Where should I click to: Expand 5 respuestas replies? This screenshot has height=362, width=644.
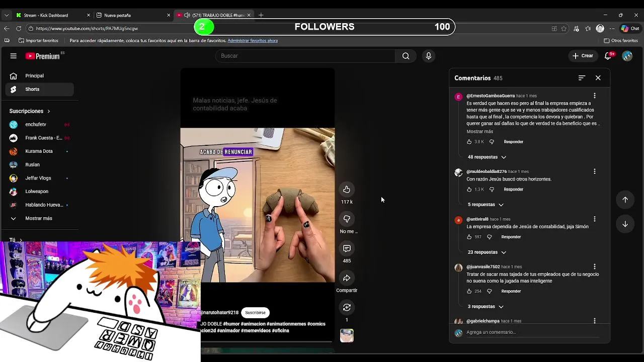(x=486, y=205)
